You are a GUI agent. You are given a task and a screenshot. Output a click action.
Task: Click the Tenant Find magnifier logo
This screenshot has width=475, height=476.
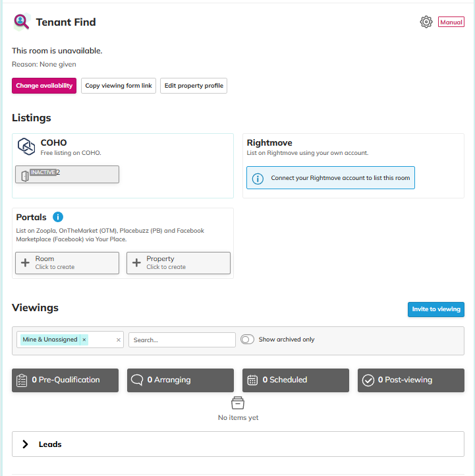click(x=22, y=22)
